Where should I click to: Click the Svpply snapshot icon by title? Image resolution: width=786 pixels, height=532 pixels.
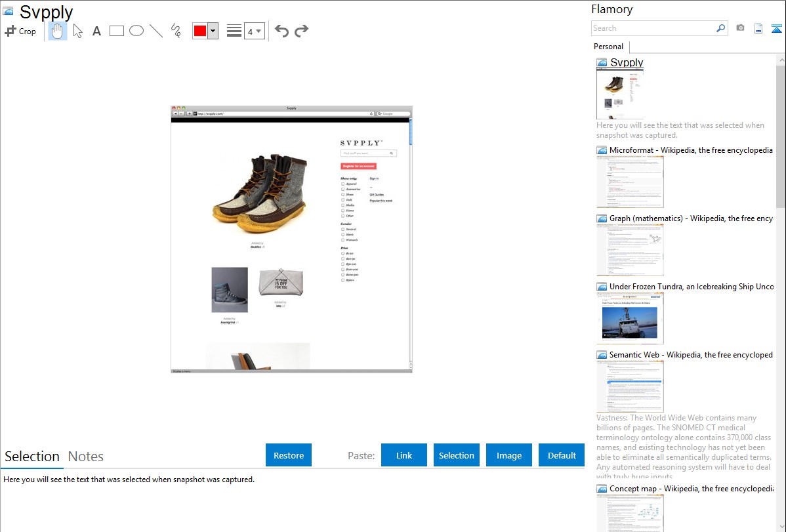click(8, 11)
